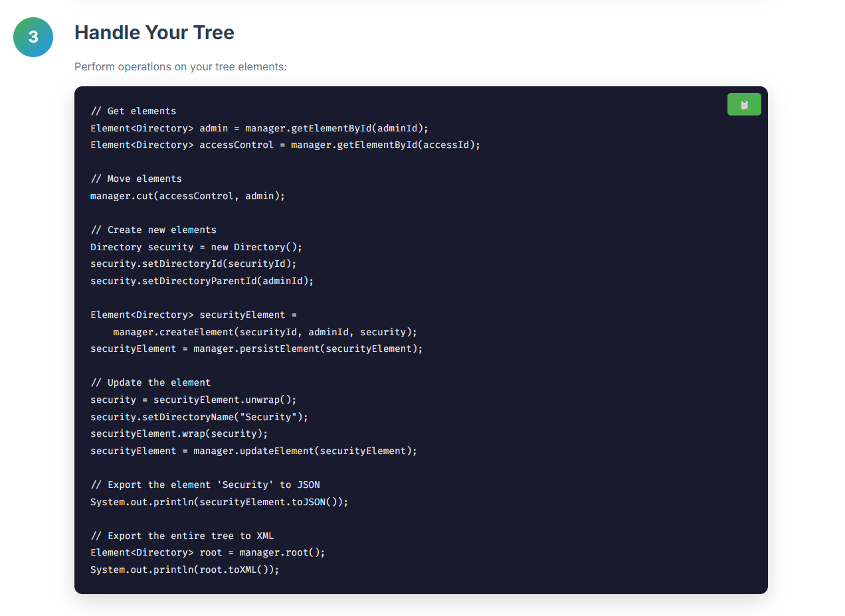Click the '// Get elements' comment line
The width and height of the screenshot is (845, 616).
point(133,110)
